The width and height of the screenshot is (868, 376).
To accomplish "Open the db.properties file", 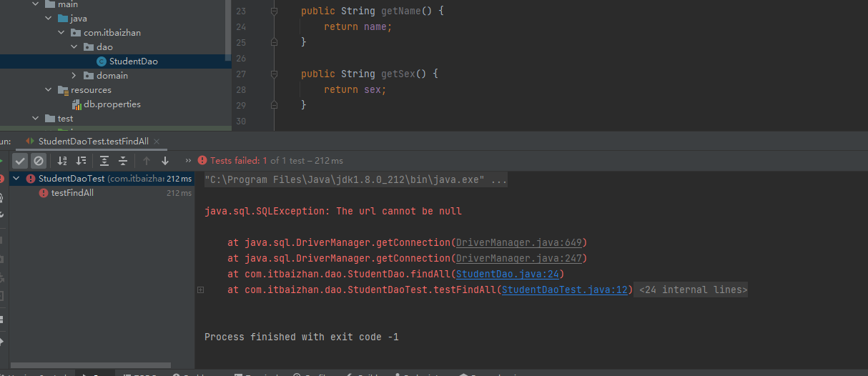I will pos(112,104).
